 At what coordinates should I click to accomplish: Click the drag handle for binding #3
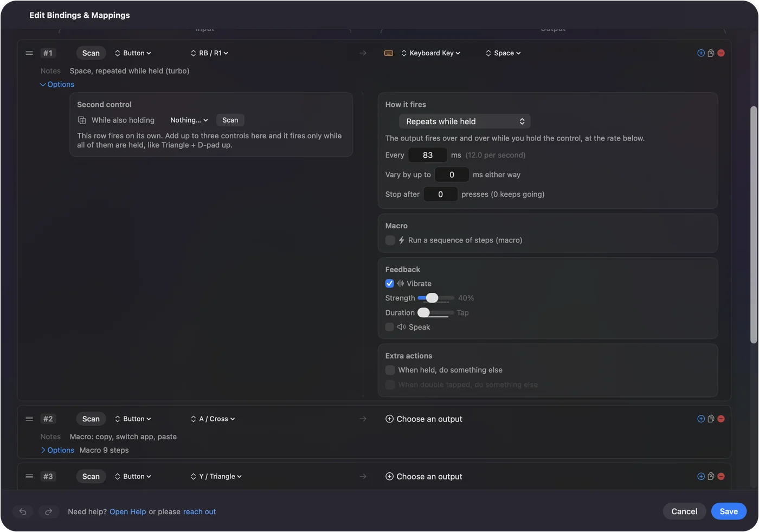[x=29, y=476]
